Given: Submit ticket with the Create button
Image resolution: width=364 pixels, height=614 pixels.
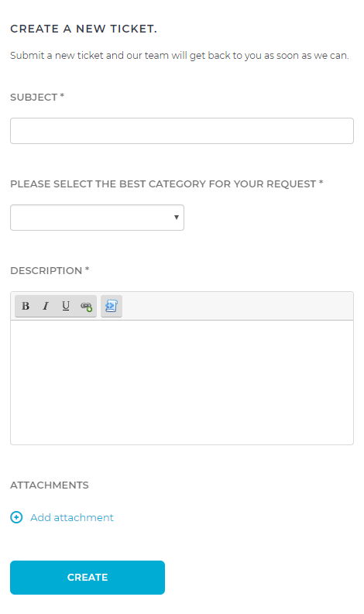Looking at the screenshot, I should point(88,577).
